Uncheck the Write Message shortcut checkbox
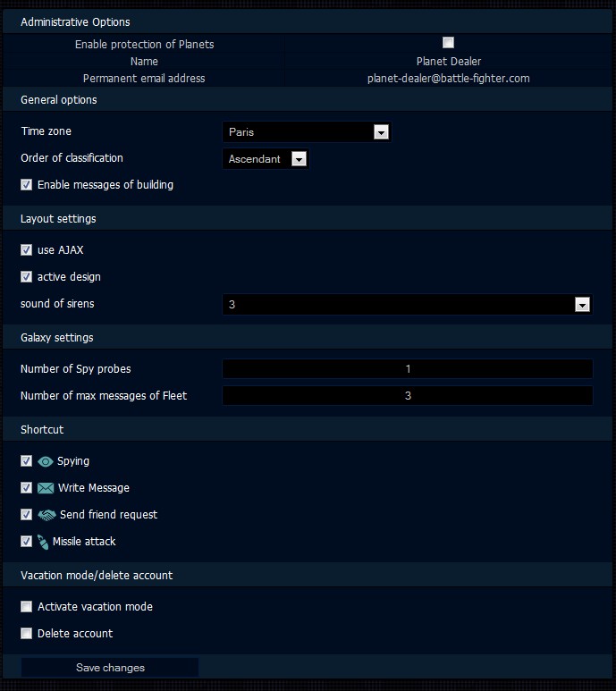The image size is (616, 691). (26, 488)
